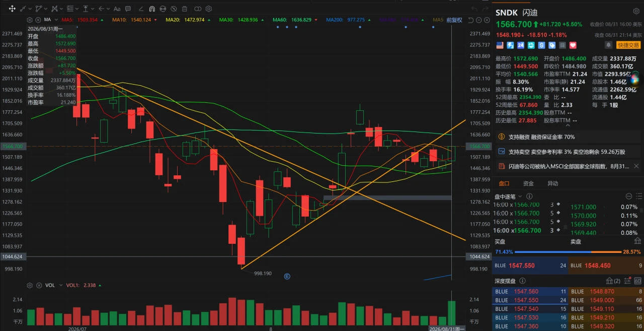644x331 pixels.
Task: Open 支持融资 margin info row
Action: 568,137
